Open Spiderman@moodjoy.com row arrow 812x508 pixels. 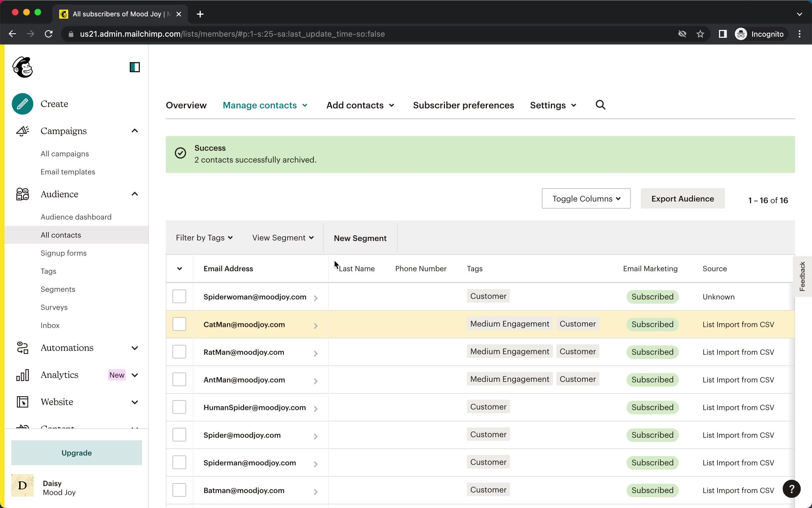(315, 464)
